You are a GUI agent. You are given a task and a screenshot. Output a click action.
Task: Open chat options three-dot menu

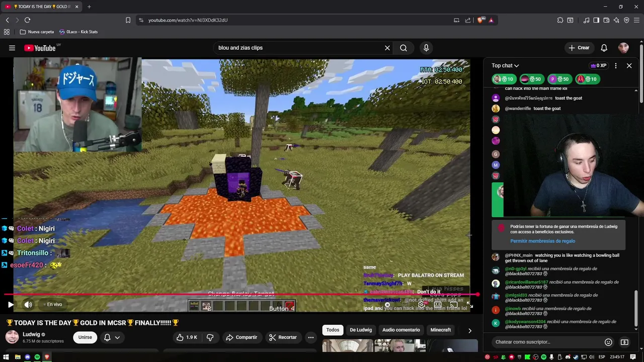(615, 65)
